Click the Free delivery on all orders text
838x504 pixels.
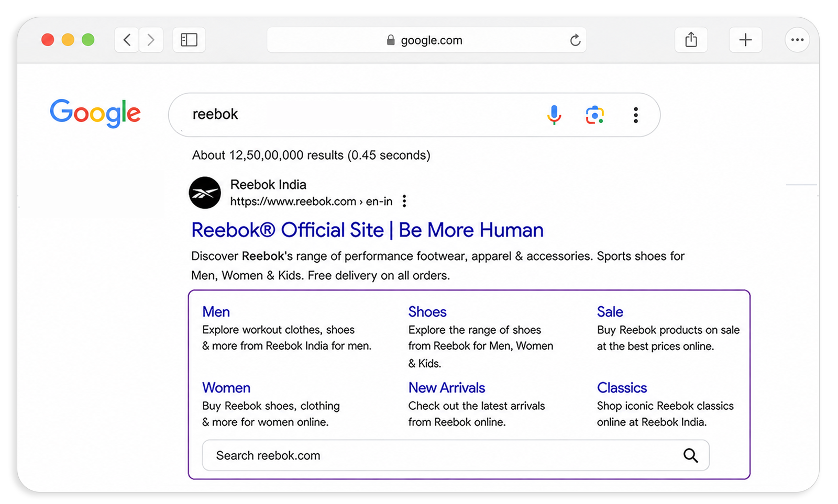tap(378, 276)
